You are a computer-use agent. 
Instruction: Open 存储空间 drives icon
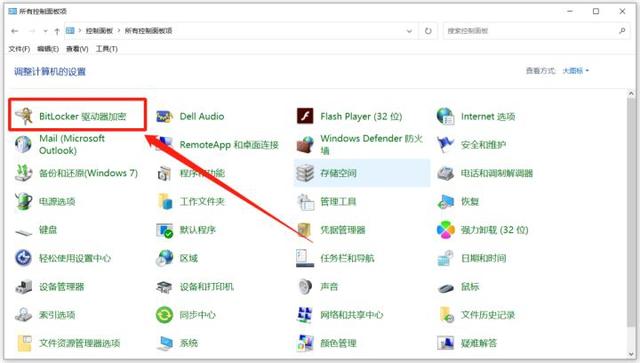tap(305, 173)
